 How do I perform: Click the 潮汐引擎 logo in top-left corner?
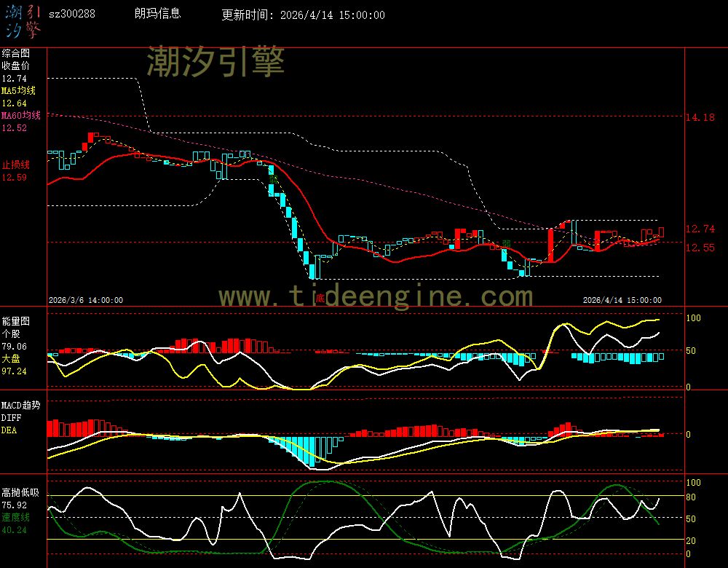coord(23,20)
